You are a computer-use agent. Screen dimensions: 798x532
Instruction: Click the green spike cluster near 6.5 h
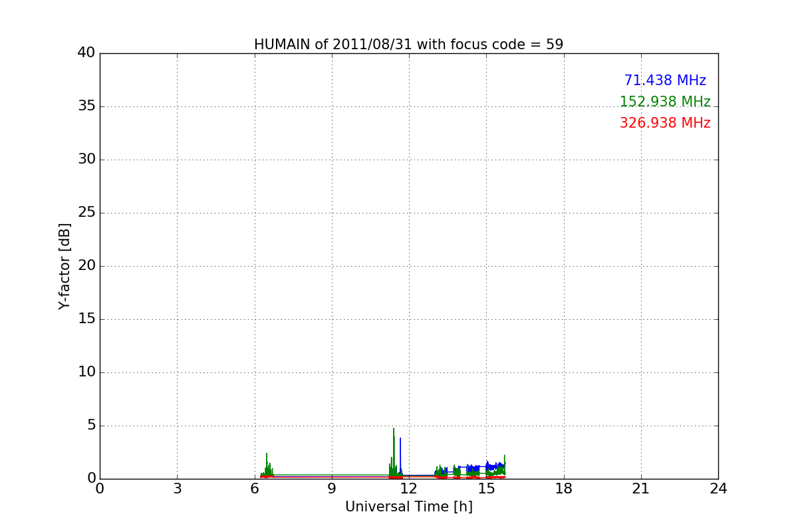coord(267,465)
